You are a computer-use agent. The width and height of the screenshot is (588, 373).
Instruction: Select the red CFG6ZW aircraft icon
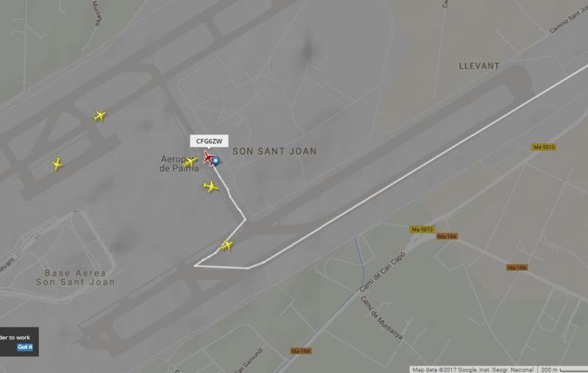[x=209, y=158]
